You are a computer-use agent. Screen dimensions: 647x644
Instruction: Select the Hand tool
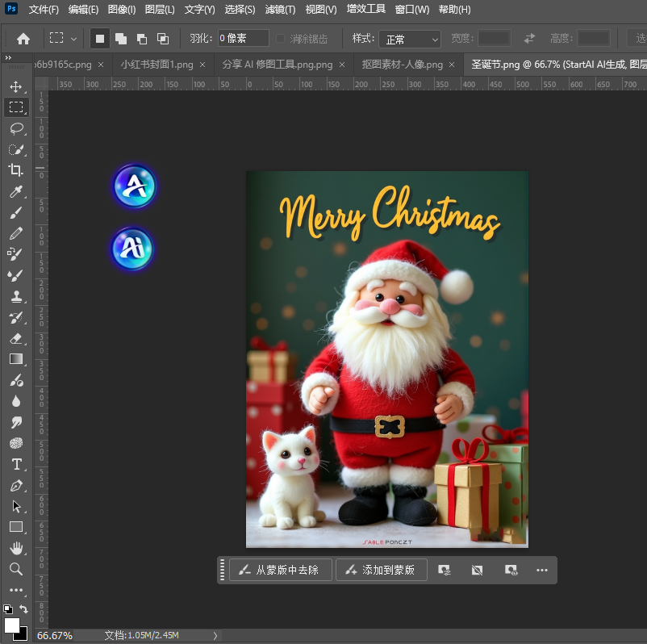(15, 548)
